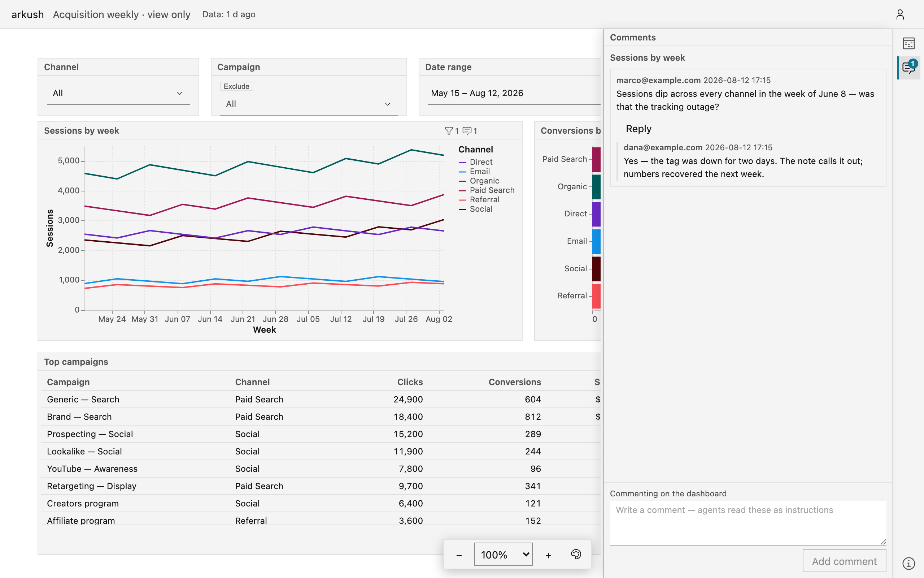
Task: Zoom out with the minus icon
Action: [x=459, y=555]
